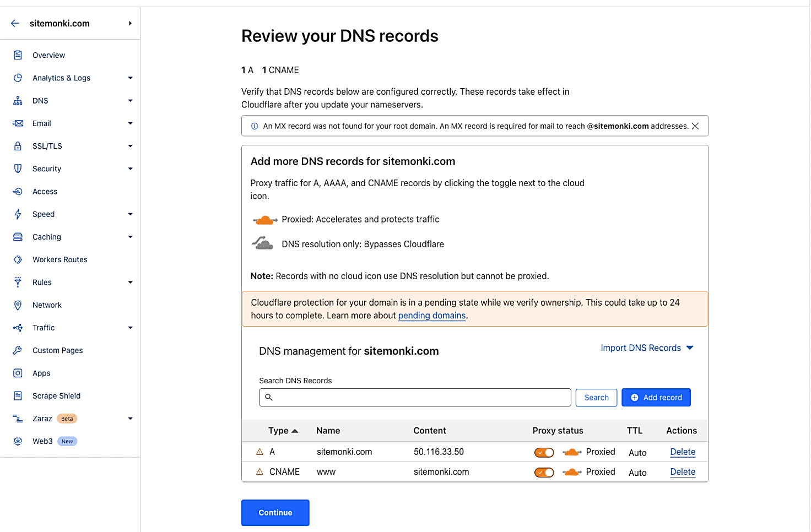Click the Network location pin icon

[x=18, y=305]
